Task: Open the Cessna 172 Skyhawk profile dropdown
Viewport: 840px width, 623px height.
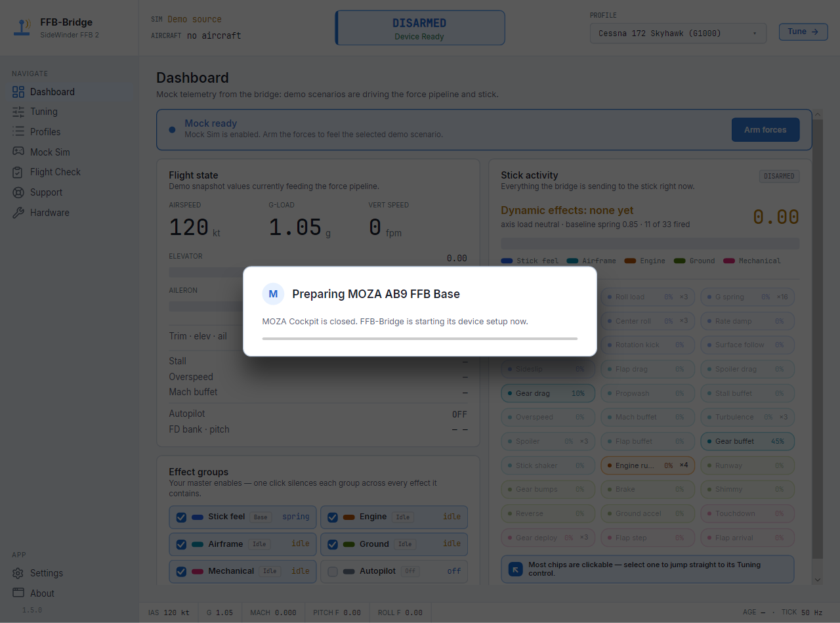Action: (x=678, y=33)
